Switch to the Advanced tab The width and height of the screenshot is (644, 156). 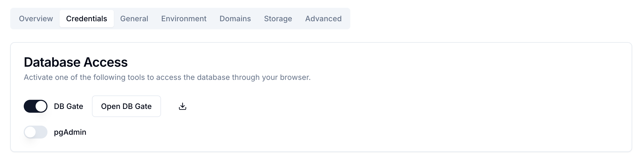[323, 19]
